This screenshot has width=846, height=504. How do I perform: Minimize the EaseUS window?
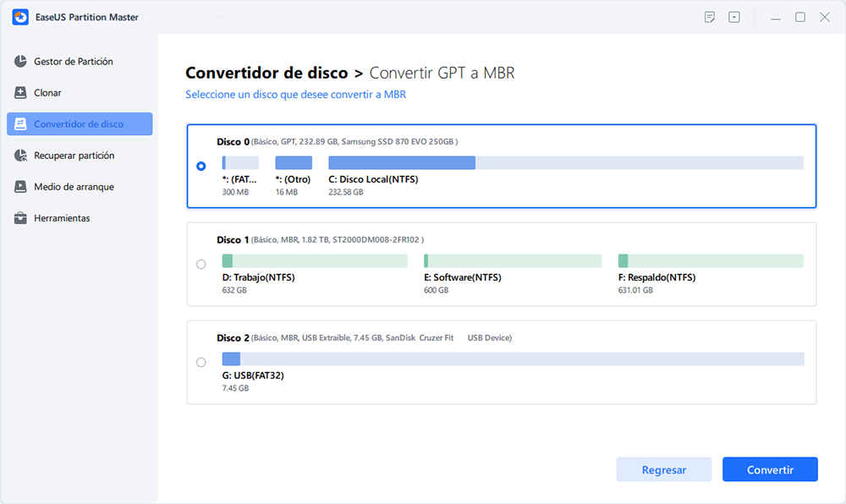[776, 18]
